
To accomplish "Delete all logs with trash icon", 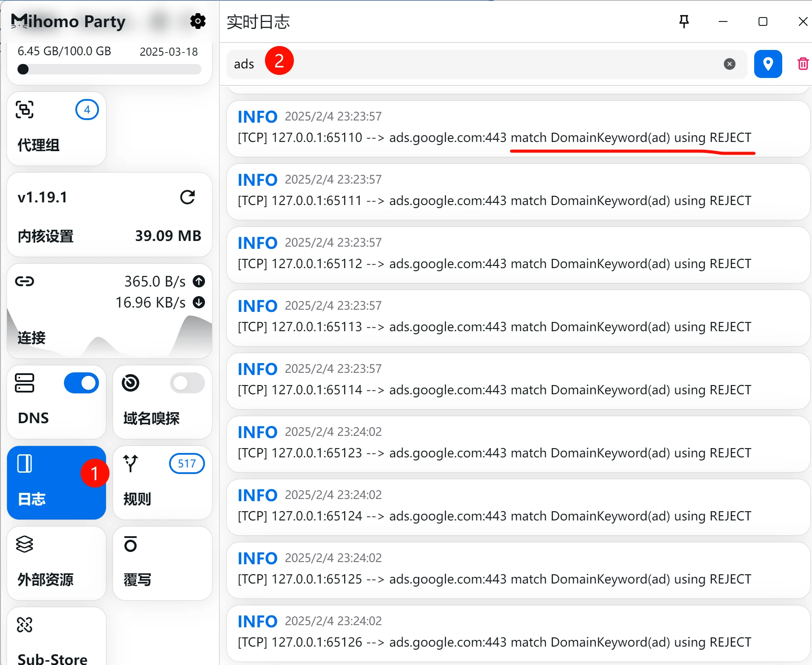I will tap(803, 64).
